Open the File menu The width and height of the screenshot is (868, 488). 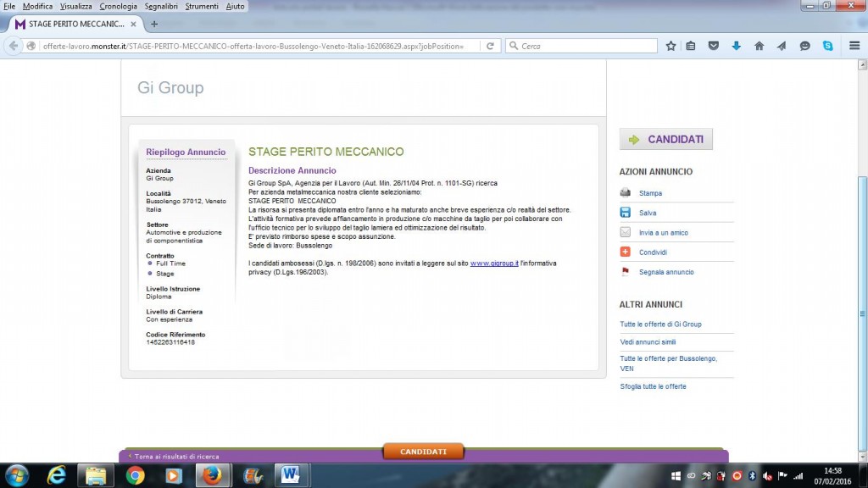9,6
